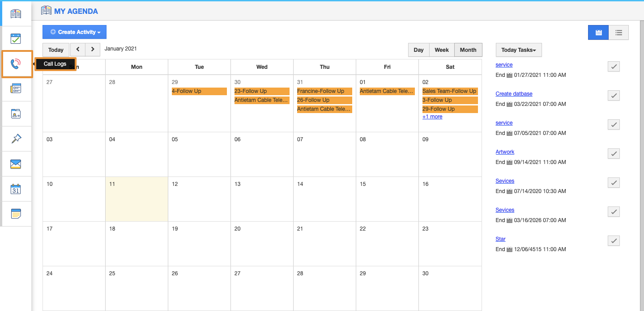Click the Today button

[x=56, y=50]
